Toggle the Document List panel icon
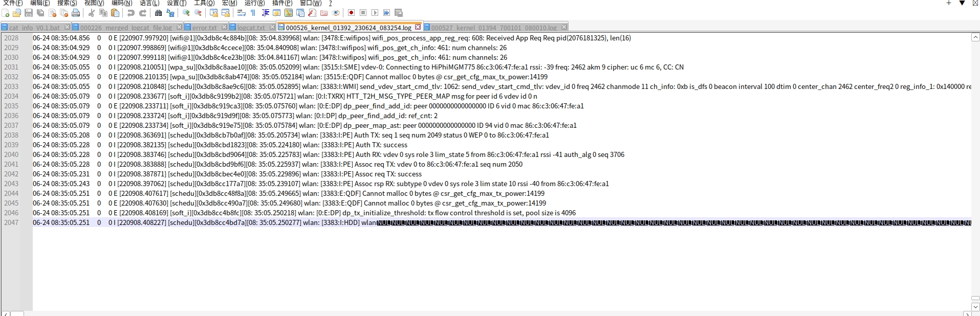980x316 pixels. click(x=300, y=13)
